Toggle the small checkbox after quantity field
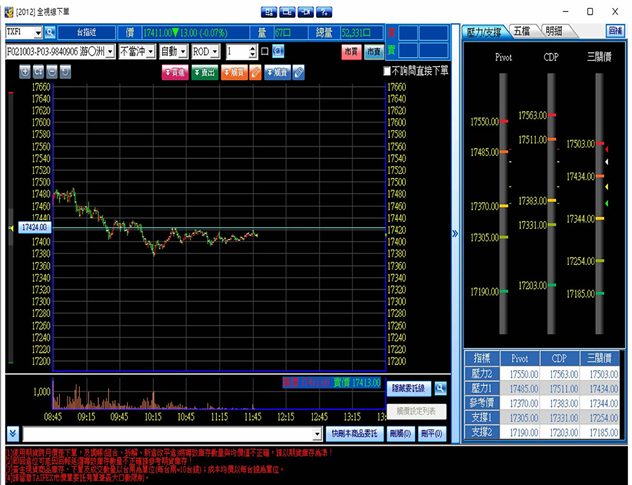 264,51
